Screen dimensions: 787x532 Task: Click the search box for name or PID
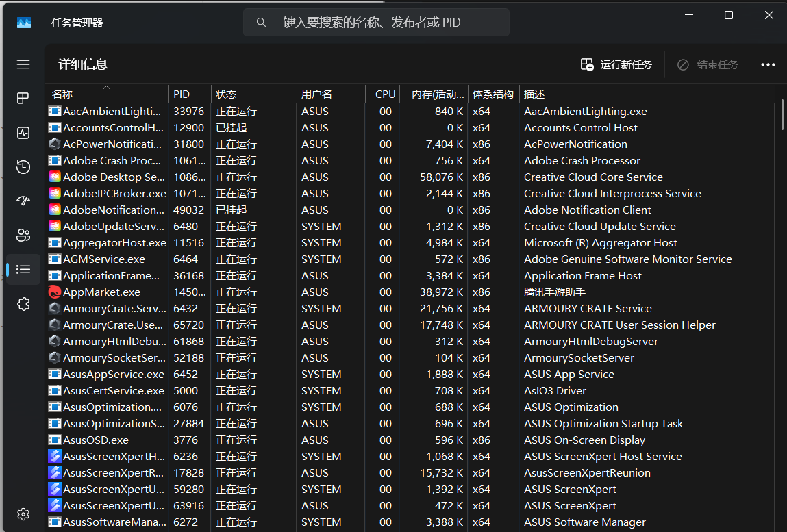[x=377, y=22]
